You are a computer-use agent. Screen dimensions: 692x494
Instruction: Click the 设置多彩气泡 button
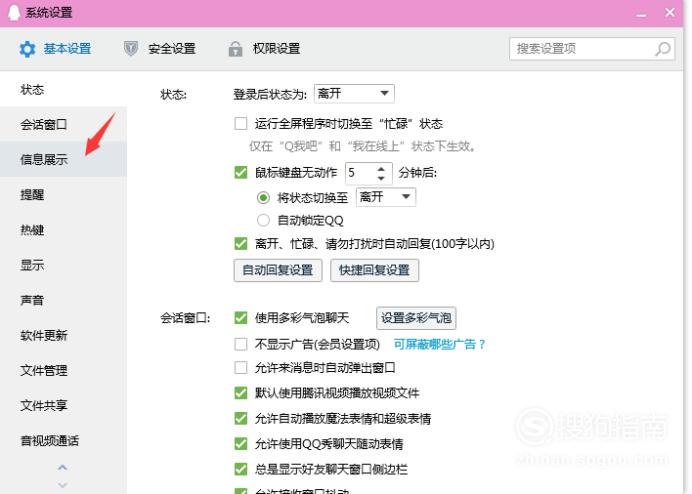coord(416,318)
